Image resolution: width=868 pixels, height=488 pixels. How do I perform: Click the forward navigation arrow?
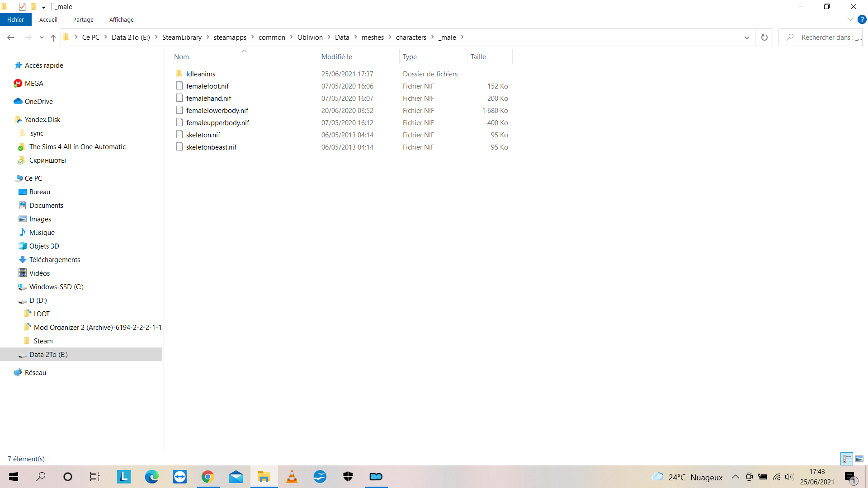(x=28, y=38)
